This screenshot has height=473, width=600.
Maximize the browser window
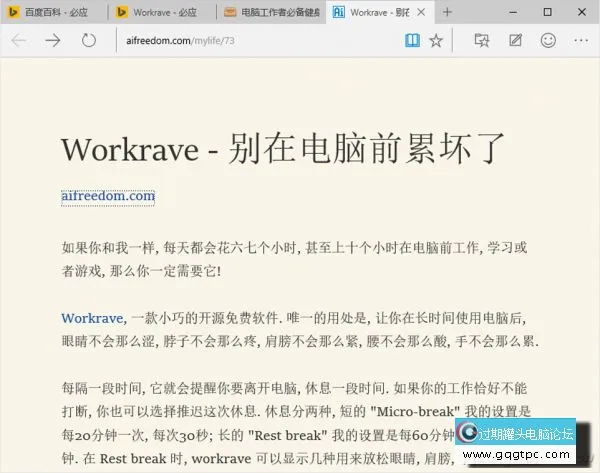pyautogui.click(x=548, y=12)
